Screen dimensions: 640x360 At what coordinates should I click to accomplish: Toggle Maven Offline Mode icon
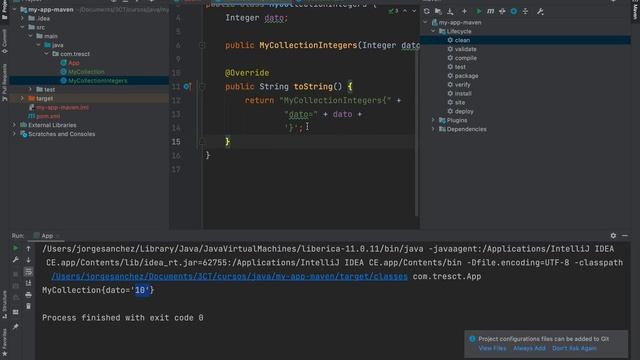pos(502,11)
